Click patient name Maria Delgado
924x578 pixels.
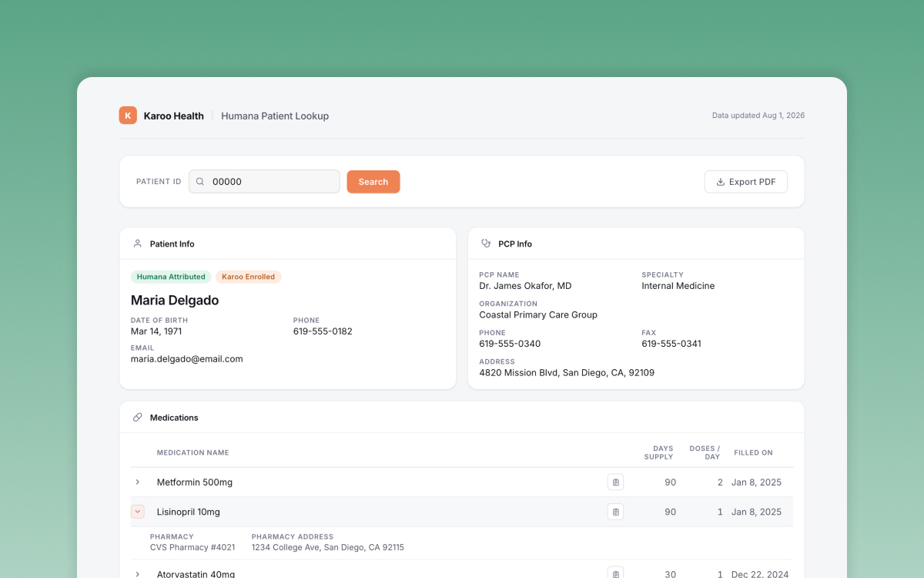coord(175,301)
